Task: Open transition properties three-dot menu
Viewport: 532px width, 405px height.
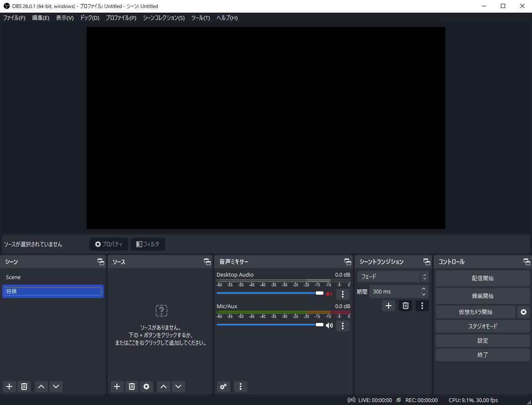Action: click(x=422, y=306)
